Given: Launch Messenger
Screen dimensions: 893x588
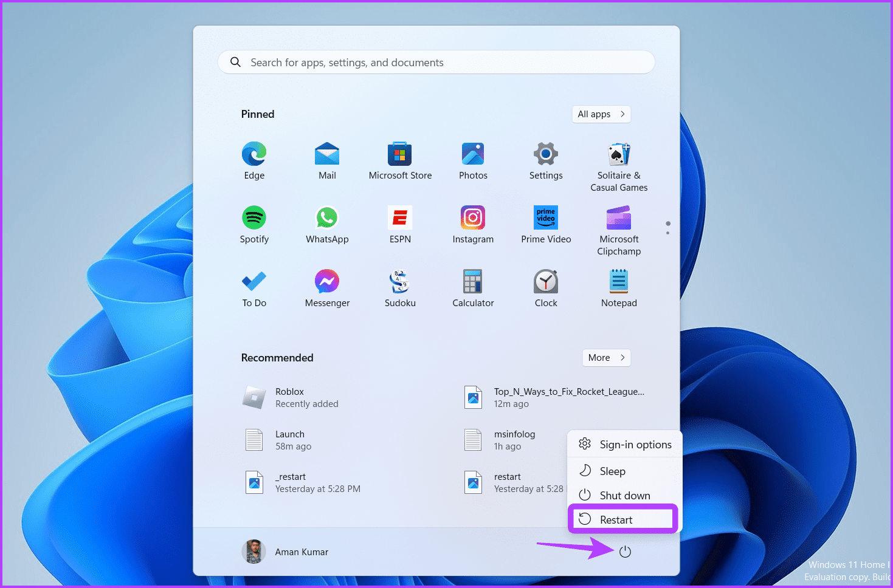Looking at the screenshot, I should coord(327,288).
